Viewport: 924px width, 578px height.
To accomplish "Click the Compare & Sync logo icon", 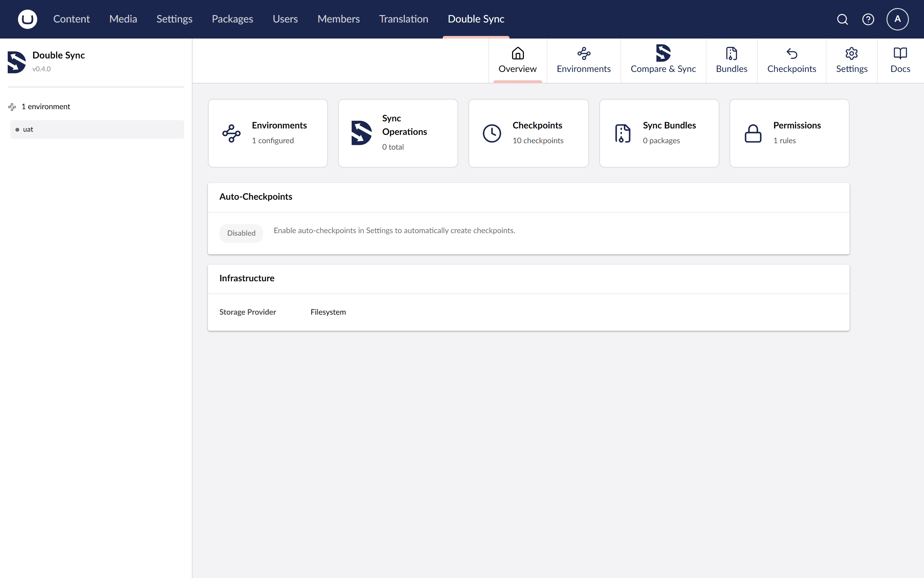I will coord(663,53).
